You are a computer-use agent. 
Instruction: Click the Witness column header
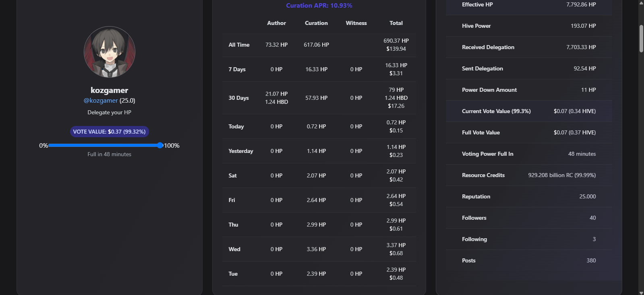tap(356, 23)
